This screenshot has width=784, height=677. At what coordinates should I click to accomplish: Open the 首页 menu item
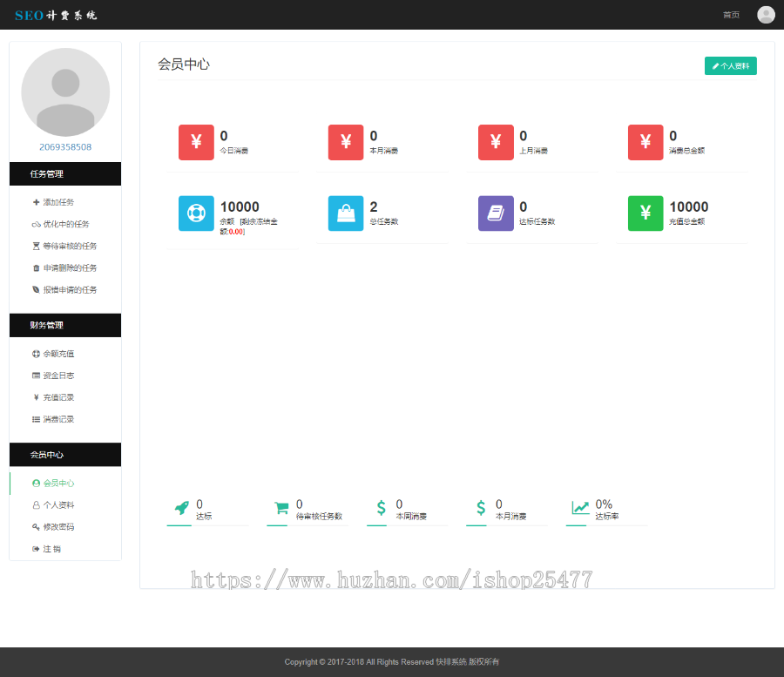[731, 14]
